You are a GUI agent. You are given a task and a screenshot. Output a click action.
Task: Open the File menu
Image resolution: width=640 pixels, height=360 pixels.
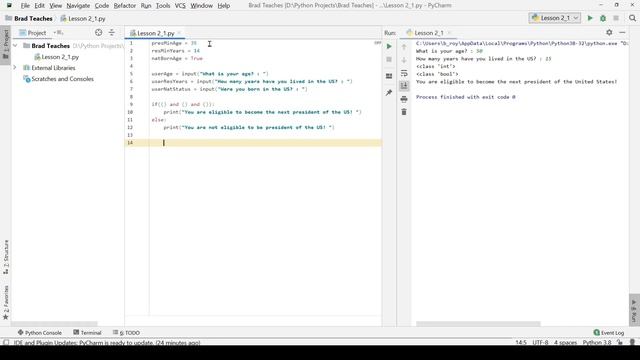25,6
